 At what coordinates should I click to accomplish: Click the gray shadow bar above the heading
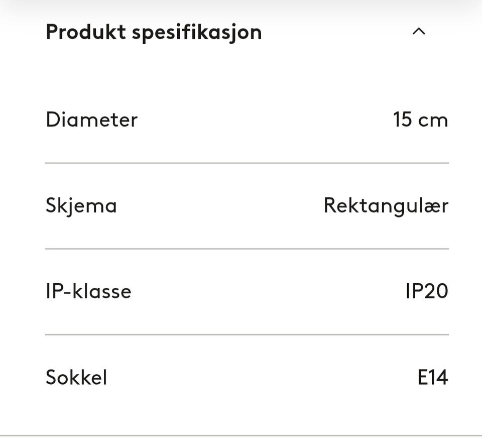point(241,7)
